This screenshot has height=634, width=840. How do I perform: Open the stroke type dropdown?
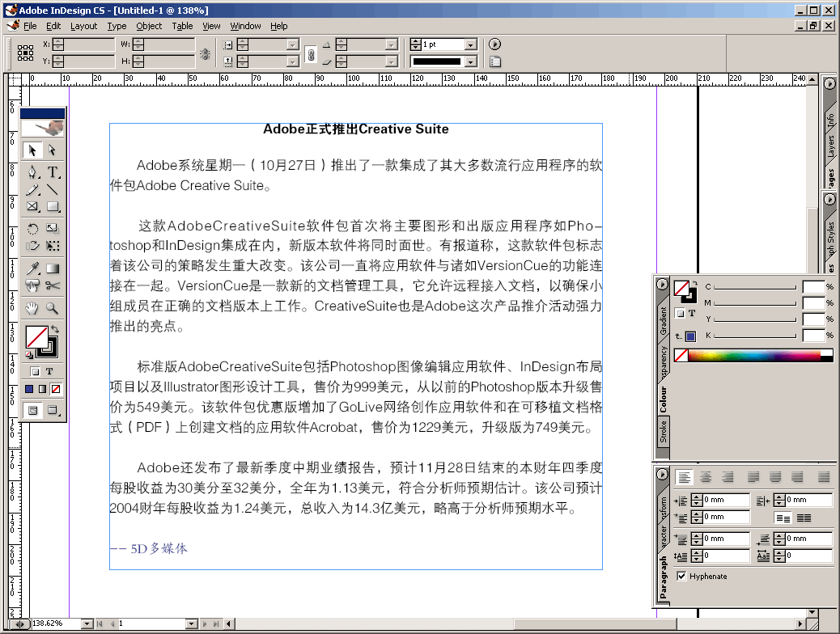point(470,61)
